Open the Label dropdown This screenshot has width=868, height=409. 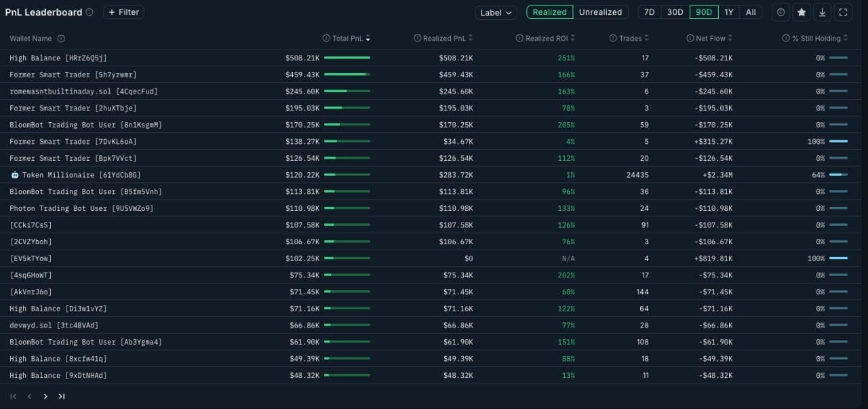click(496, 12)
